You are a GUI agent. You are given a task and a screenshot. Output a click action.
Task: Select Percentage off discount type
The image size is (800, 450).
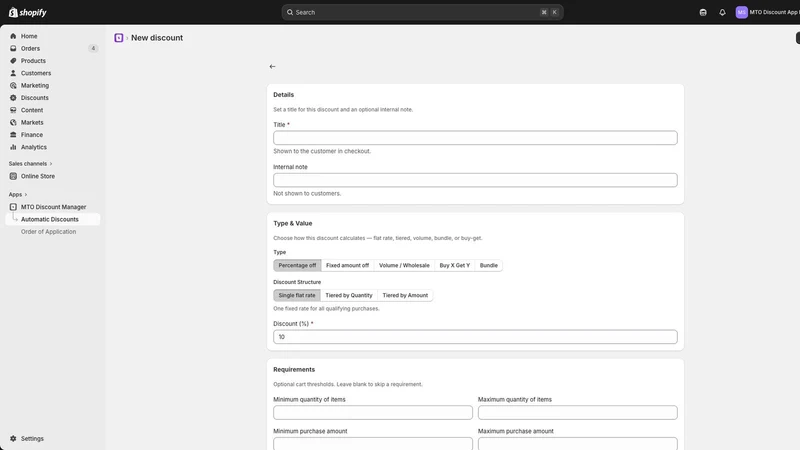coord(297,265)
